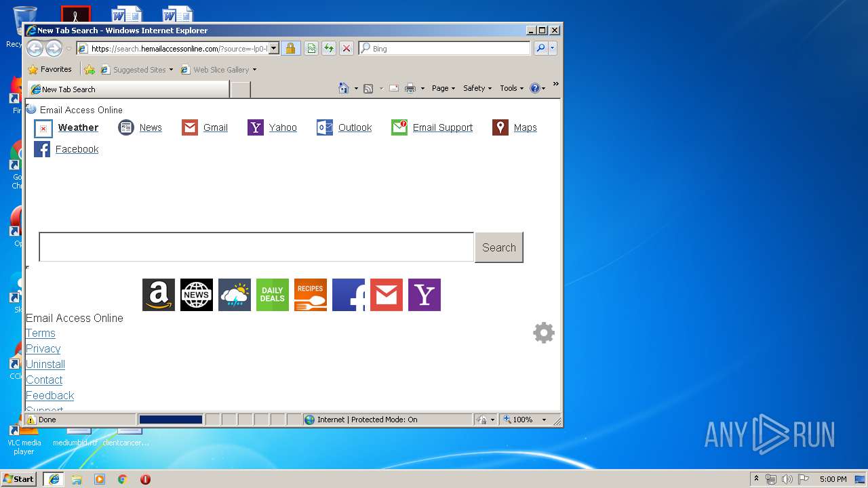This screenshot has height=488, width=868.
Task: Open Windows Explorer folder in taskbar
Action: point(77,479)
